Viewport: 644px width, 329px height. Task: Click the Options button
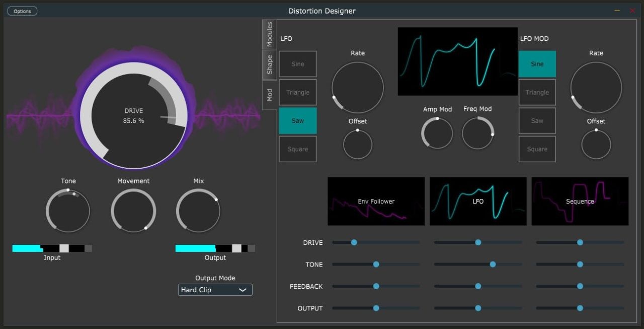(22, 11)
